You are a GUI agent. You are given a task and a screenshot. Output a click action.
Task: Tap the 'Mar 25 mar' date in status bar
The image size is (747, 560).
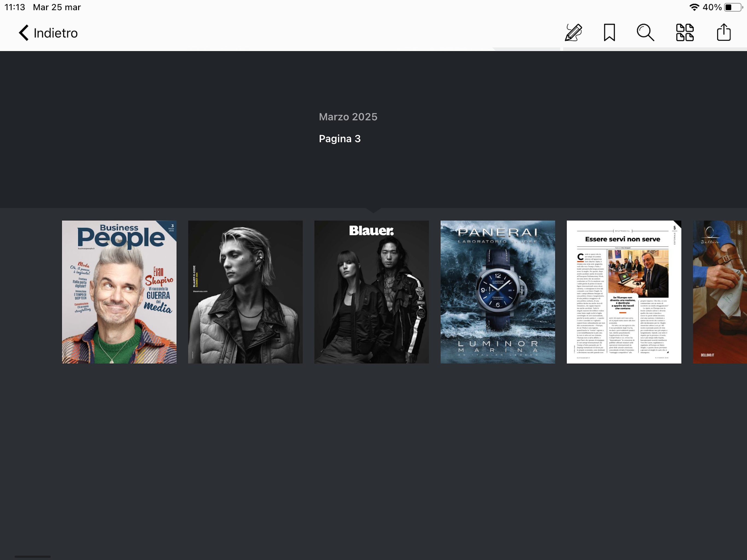[x=57, y=7]
